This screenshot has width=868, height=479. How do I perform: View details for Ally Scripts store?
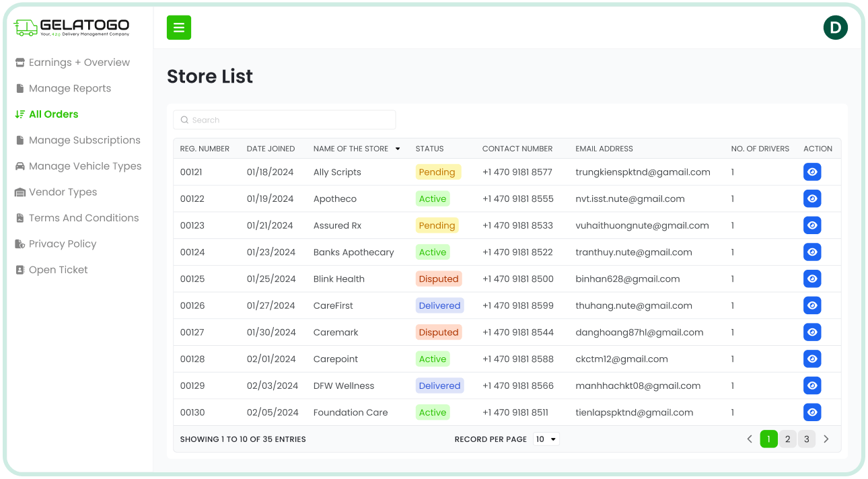[812, 172]
